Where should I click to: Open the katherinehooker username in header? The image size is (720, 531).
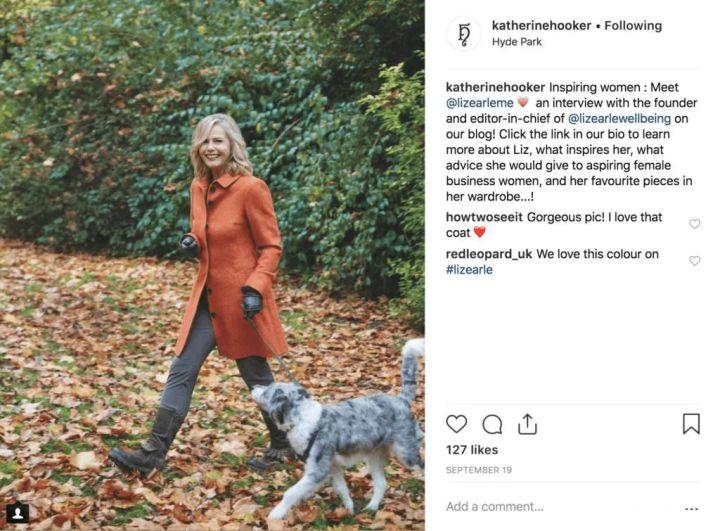point(541,25)
